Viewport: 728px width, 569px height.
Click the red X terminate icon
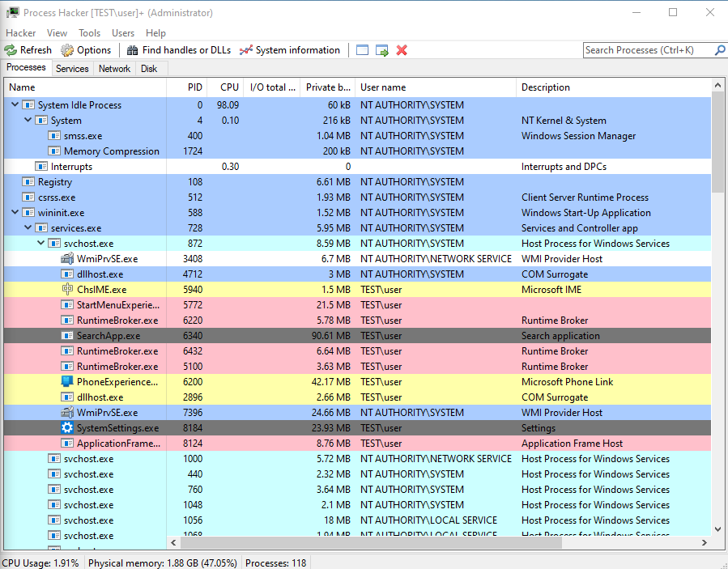point(402,50)
